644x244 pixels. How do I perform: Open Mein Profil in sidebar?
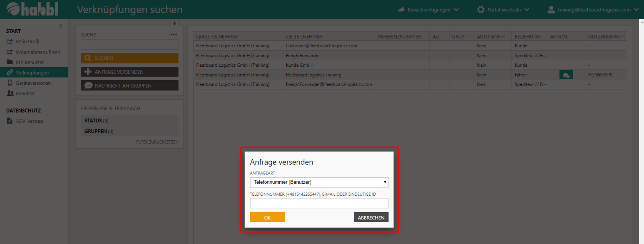27,41
